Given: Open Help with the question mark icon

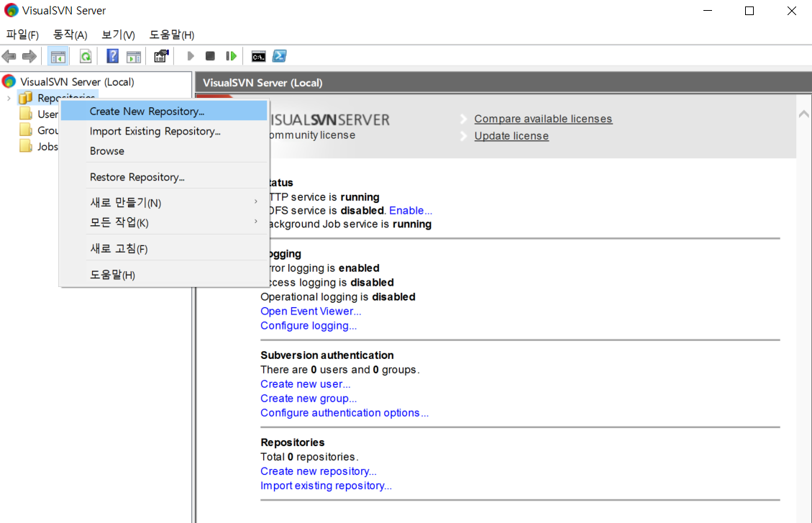Looking at the screenshot, I should click(112, 56).
